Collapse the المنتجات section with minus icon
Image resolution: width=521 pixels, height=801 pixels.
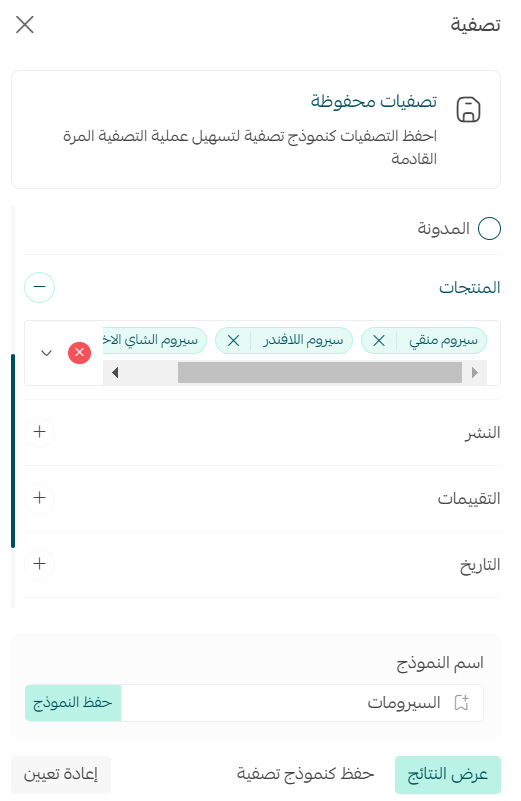39,287
